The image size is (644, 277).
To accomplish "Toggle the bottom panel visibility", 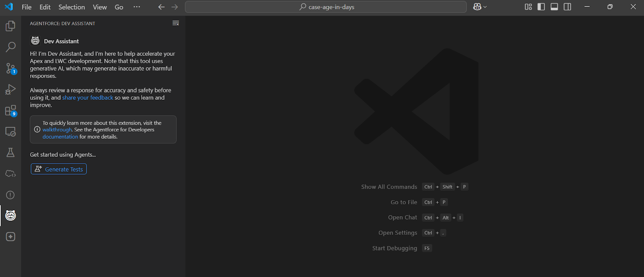I will [554, 7].
